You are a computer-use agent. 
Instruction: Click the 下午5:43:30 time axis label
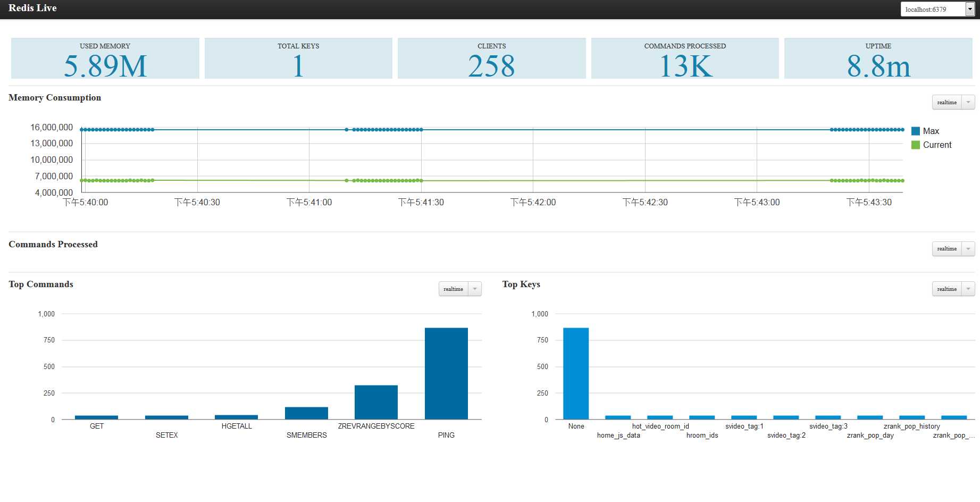click(x=869, y=202)
